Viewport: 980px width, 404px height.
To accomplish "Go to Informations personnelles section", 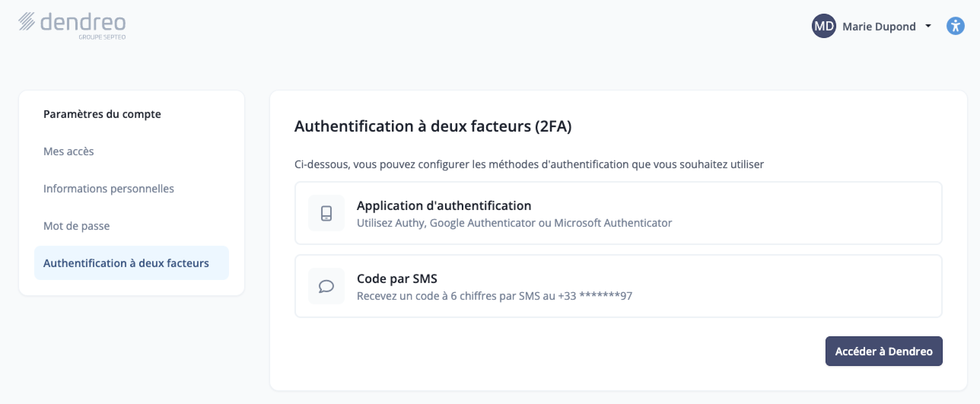I will click(x=108, y=189).
